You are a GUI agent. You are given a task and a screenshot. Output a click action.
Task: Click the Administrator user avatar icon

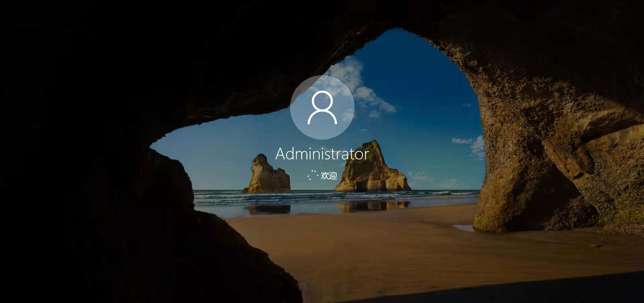(322, 107)
